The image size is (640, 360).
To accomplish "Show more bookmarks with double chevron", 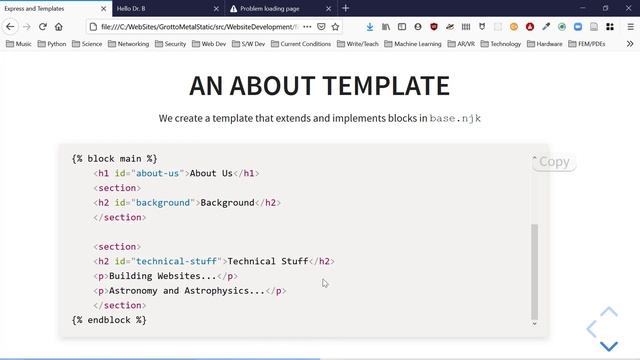I will pos(630,44).
